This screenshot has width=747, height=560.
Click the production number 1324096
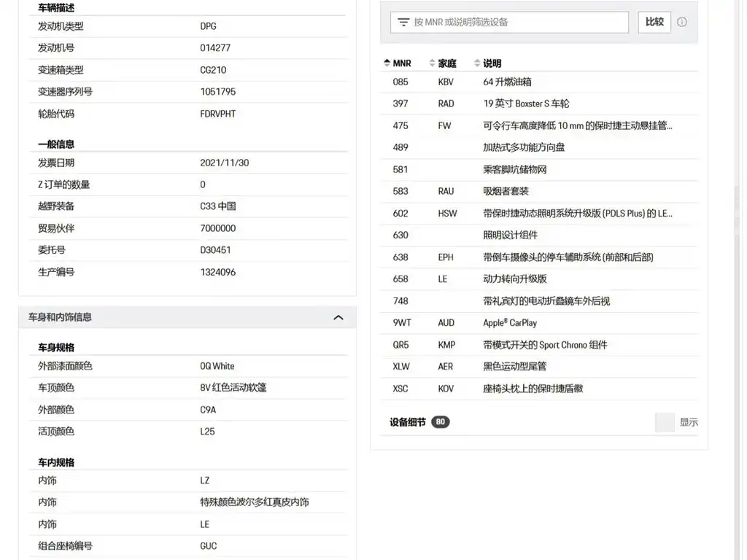[218, 272]
